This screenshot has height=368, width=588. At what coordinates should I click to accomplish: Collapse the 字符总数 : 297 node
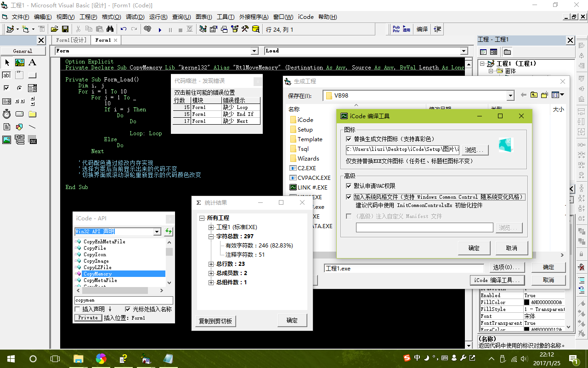211,236
